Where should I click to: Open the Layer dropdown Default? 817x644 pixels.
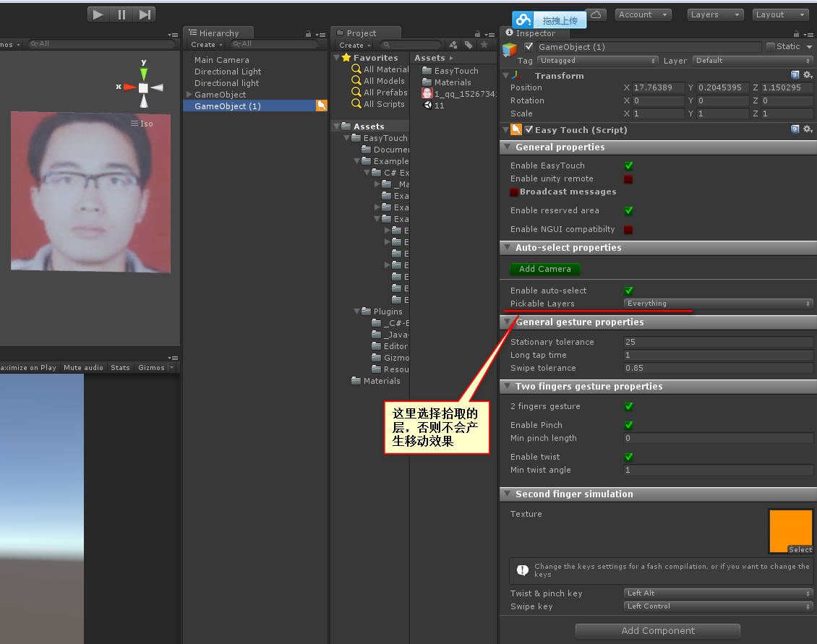tap(753, 61)
